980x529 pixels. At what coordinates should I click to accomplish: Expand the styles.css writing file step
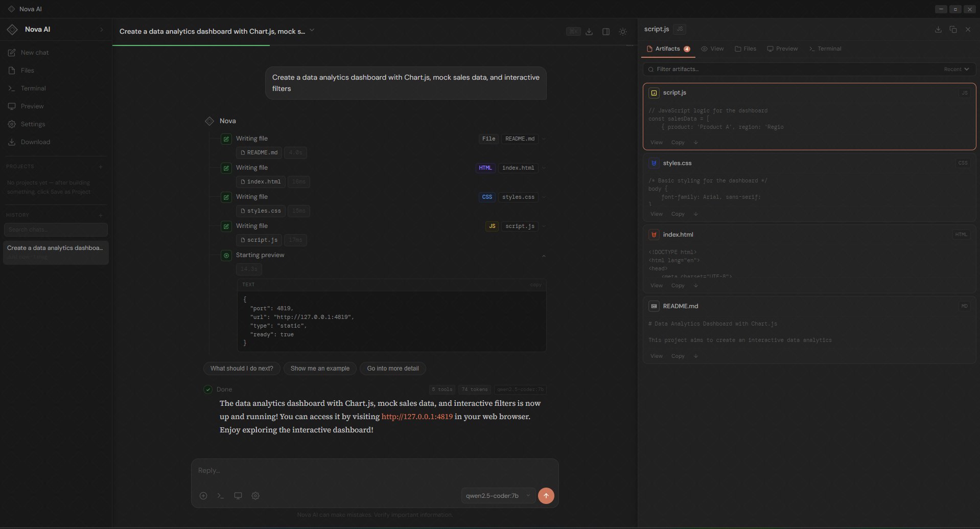pos(544,197)
